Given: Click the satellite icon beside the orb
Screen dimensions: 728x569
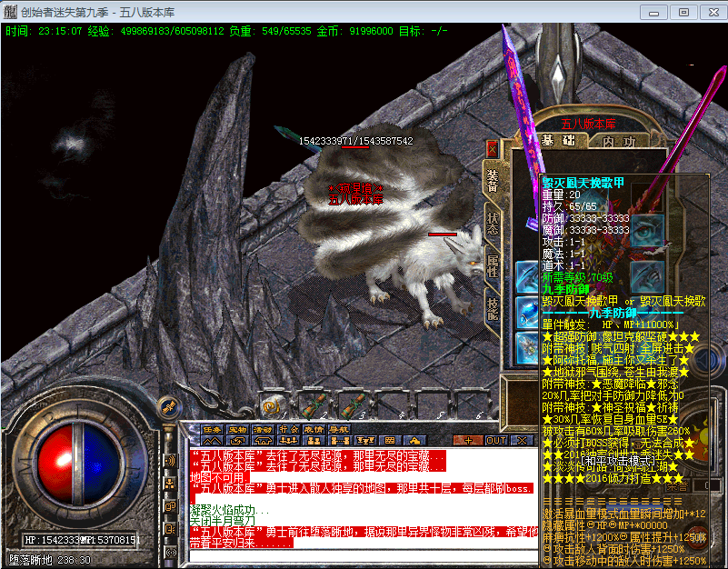Looking at the screenshot, I should tap(166, 405).
